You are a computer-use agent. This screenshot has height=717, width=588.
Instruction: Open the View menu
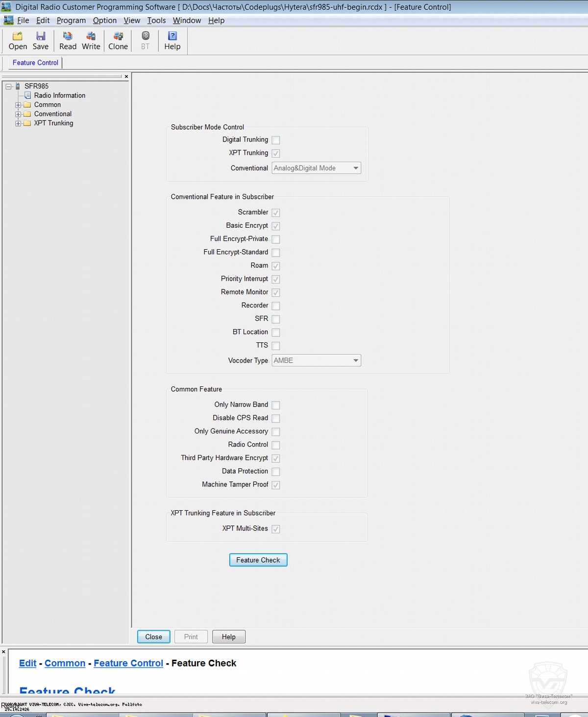click(x=132, y=20)
